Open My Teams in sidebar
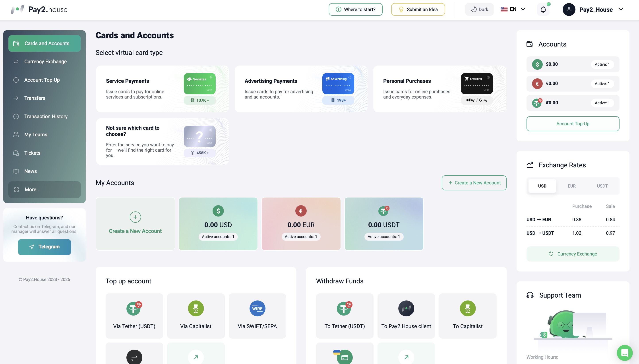Image resolution: width=639 pixels, height=364 pixels. [x=45, y=134]
